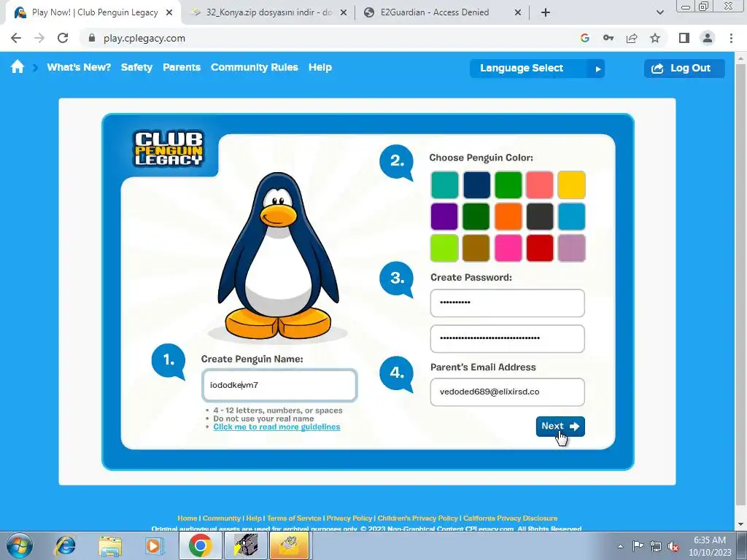Open the California Privacy Disclosure footer link
This screenshot has height=560, width=747.
pyautogui.click(x=510, y=518)
